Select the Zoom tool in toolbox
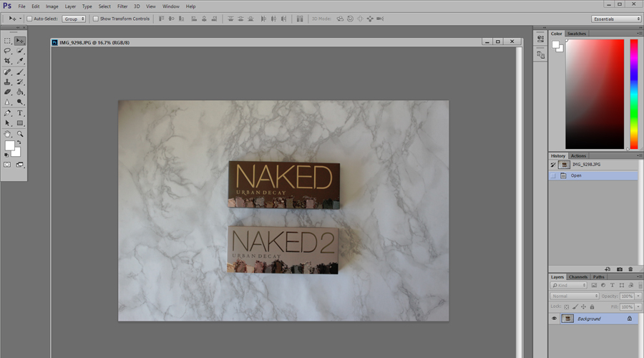The width and height of the screenshot is (644, 358). (x=20, y=134)
